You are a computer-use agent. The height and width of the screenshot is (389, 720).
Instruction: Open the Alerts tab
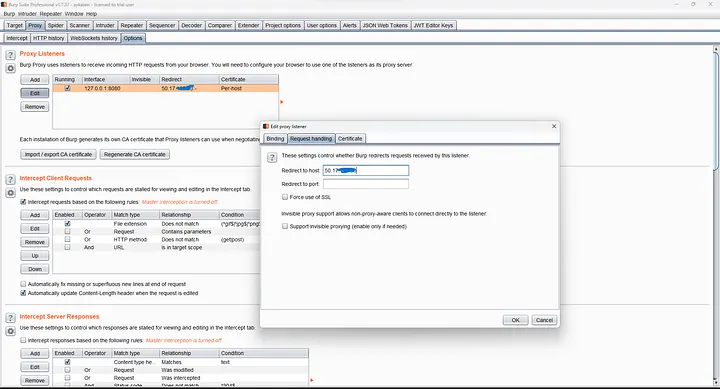click(349, 25)
